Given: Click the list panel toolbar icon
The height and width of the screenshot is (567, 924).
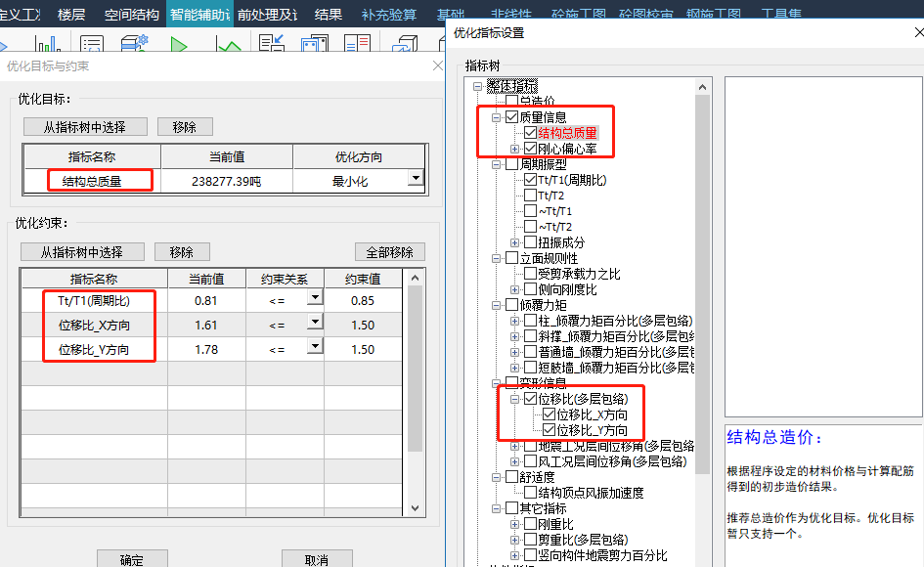Looking at the screenshot, I should point(92,45).
